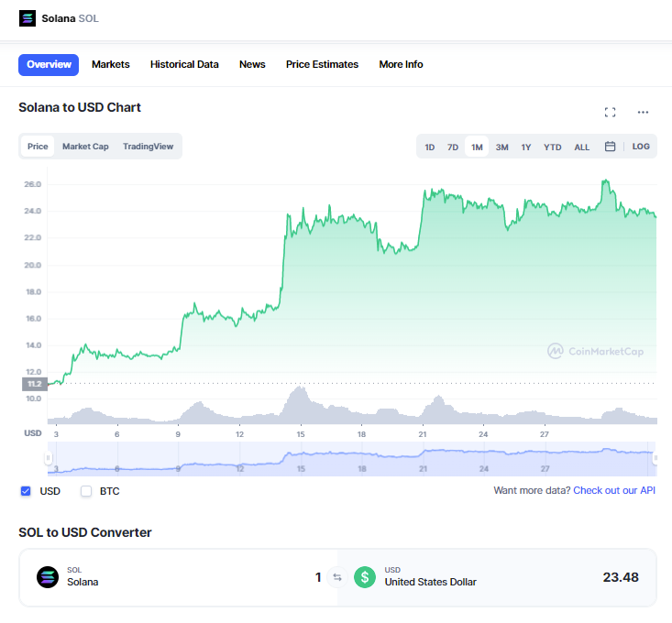Click the price chart peak near 26

point(606,181)
